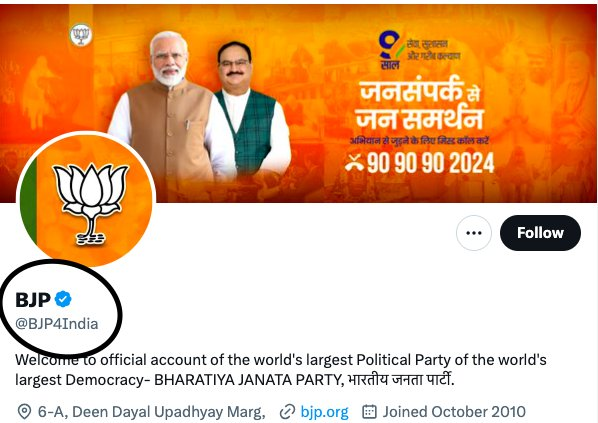598x423 pixels.
Task: Open the BJP lotus profile picture
Action: [x=86, y=200]
